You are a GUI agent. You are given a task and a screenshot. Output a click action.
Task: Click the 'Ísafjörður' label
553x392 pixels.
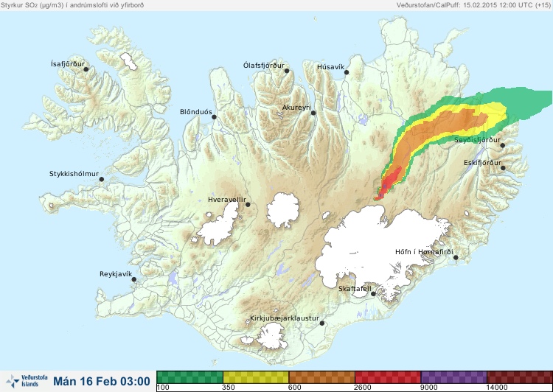tap(68, 64)
